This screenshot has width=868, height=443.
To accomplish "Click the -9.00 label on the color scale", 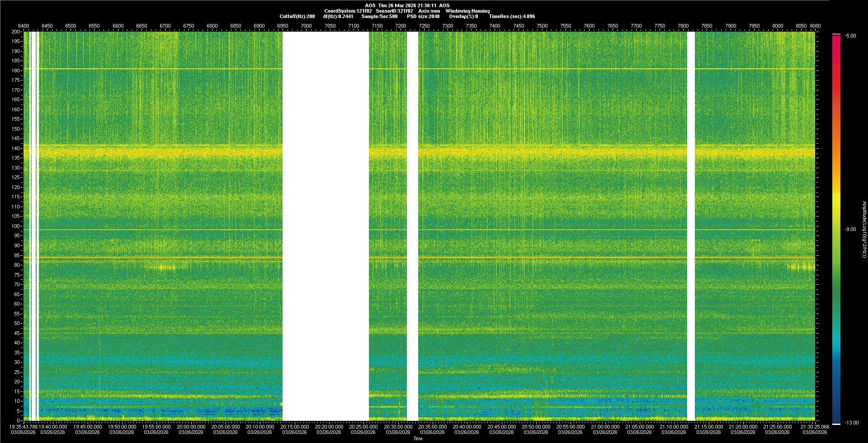I will coord(850,230).
